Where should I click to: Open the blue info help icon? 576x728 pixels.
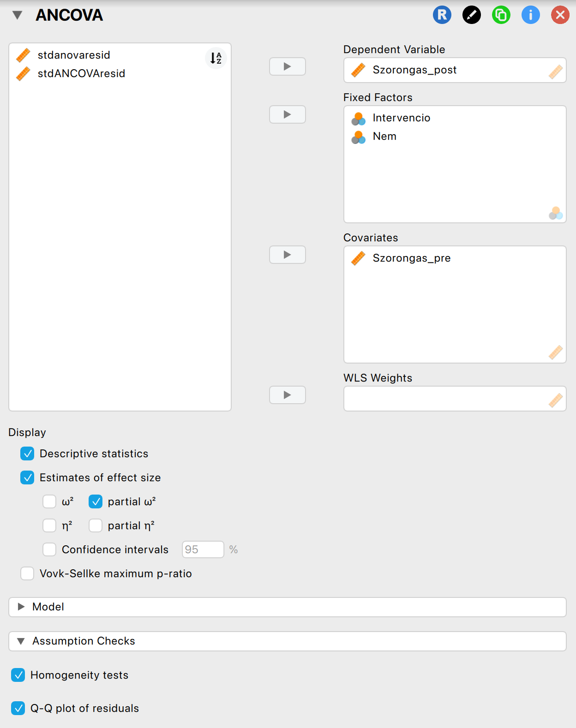tap(530, 15)
